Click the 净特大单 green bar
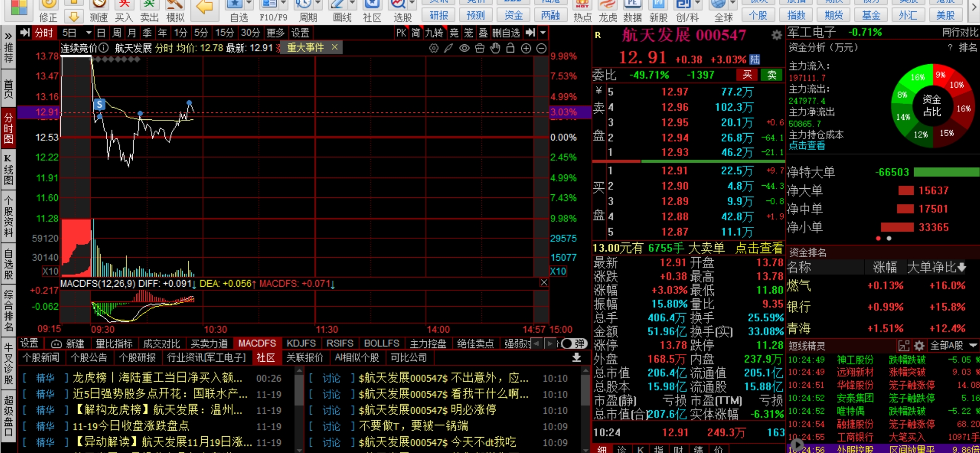This screenshot has height=453, width=980. point(946,172)
